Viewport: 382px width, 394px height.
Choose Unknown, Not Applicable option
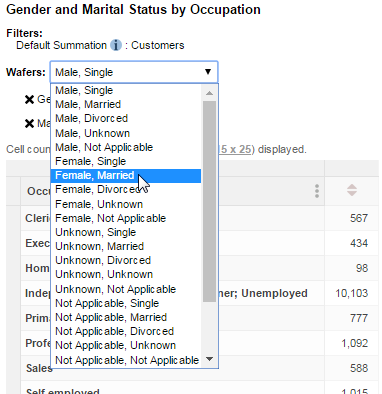126,289
